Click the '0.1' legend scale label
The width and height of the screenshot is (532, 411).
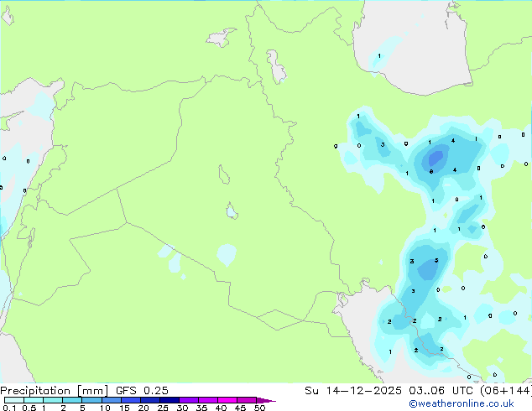(x=9, y=408)
